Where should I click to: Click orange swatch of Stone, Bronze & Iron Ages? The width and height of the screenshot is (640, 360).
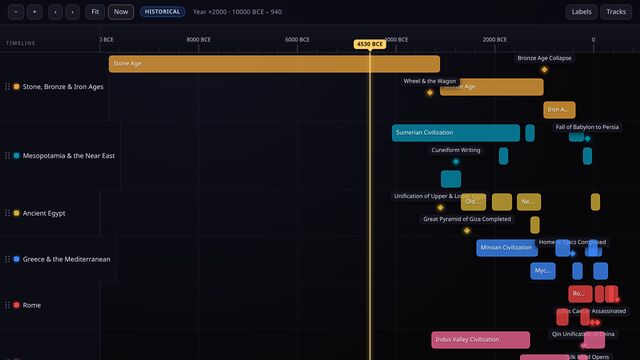[x=16, y=87]
